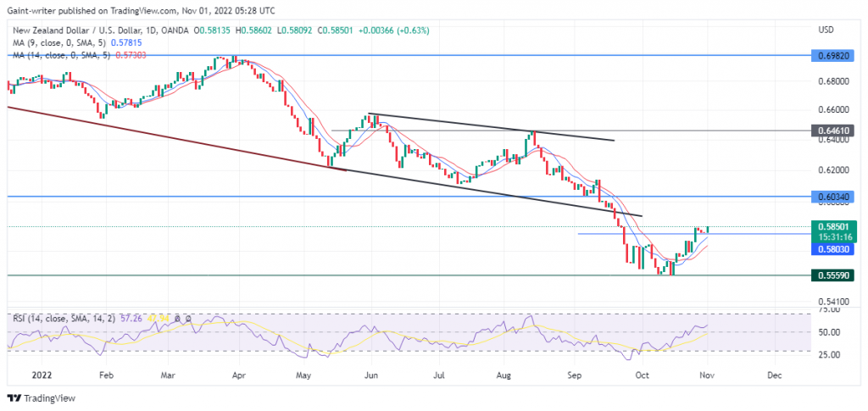Click the 0.68000 price scale tick
Viewport: 868px width, 411px height.
click(x=834, y=82)
